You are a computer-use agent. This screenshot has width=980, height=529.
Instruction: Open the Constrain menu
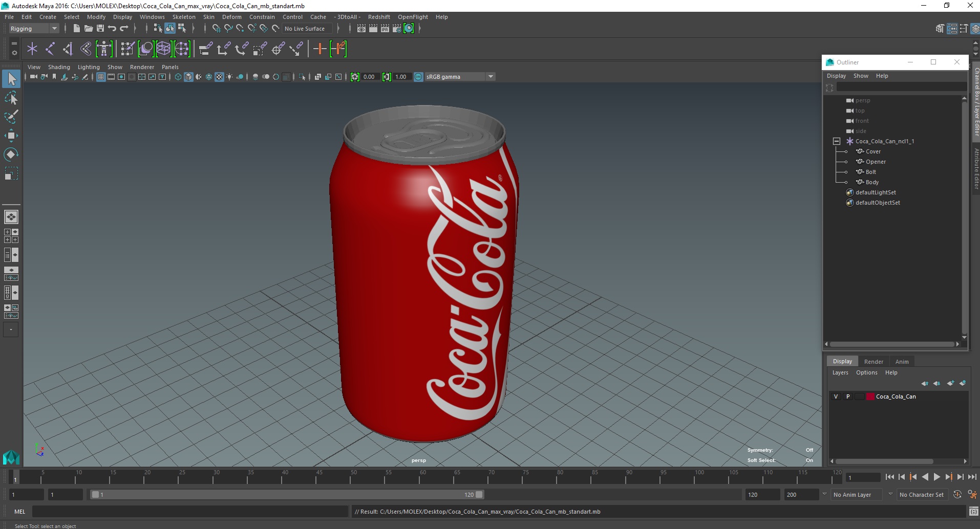(x=262, y=17)
